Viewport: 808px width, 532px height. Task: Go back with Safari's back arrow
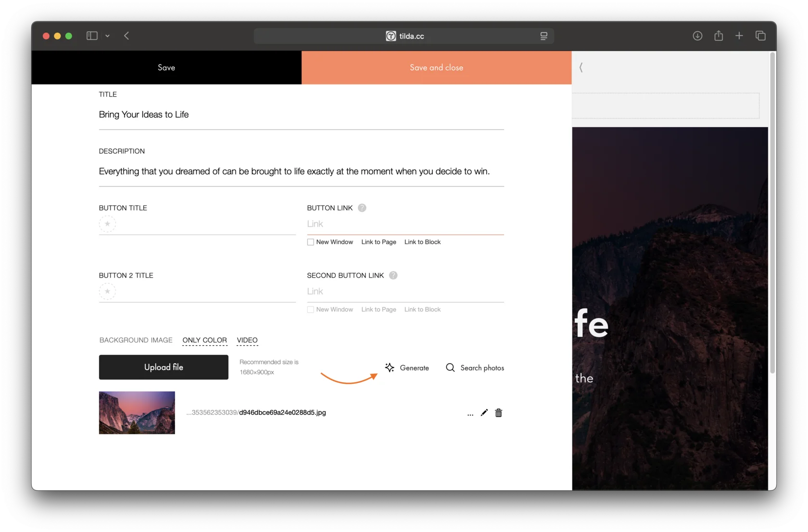pyautogui.click(x=126, y=36)
